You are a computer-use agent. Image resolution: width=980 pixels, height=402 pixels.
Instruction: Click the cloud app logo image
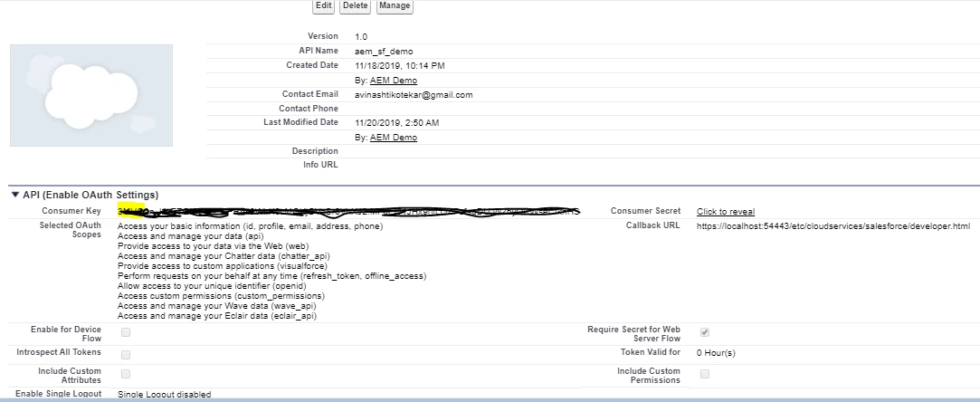click(91, 95)
